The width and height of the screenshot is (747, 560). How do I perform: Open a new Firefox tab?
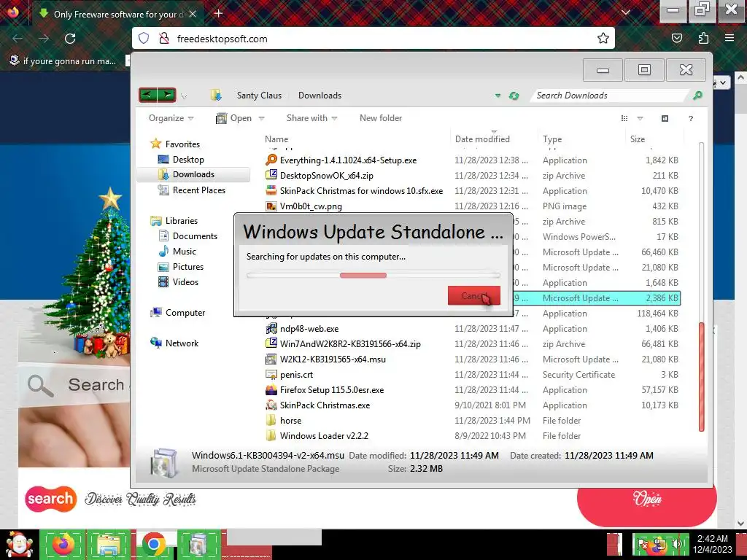click(218, 13)
